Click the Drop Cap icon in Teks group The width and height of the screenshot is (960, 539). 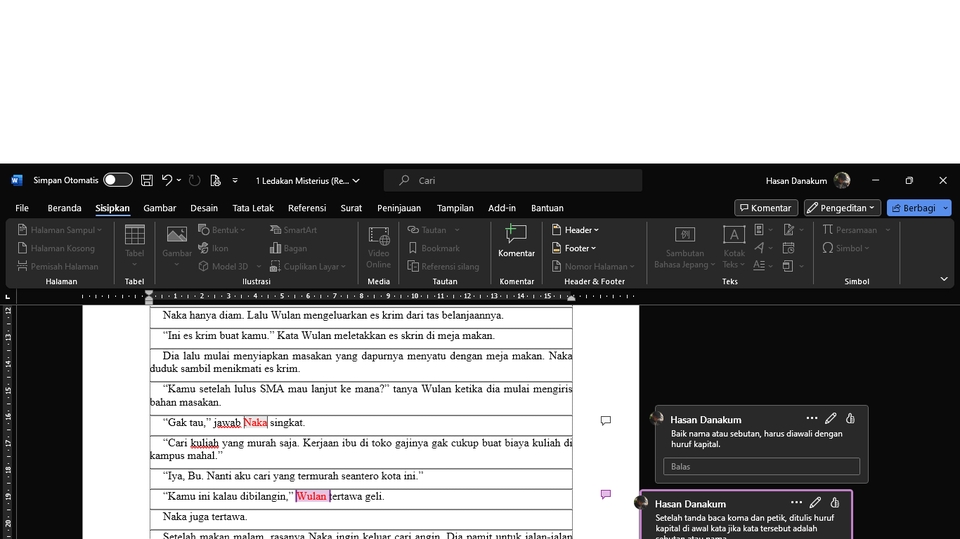759,265
